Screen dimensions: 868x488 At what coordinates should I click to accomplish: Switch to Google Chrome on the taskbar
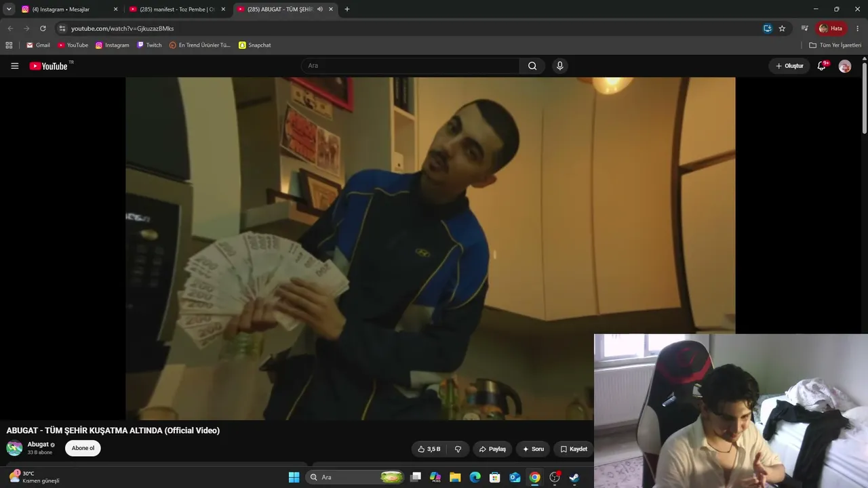pos(534,477)
